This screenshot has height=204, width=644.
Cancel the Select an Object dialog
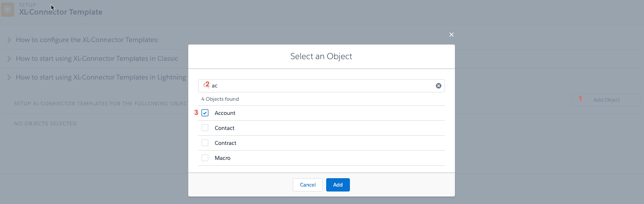[308, 185]
